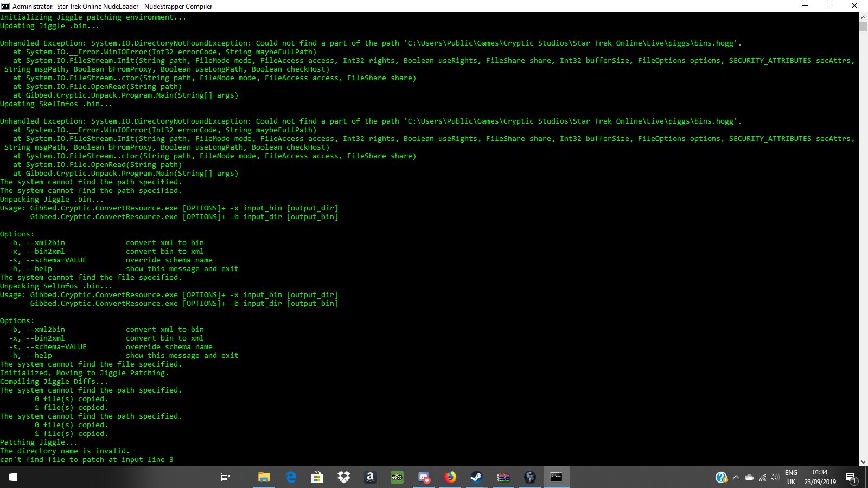The width and height of the screenshot is (868, 488).
Task: Open Task View from the taskbar
Action: point(226,477)
